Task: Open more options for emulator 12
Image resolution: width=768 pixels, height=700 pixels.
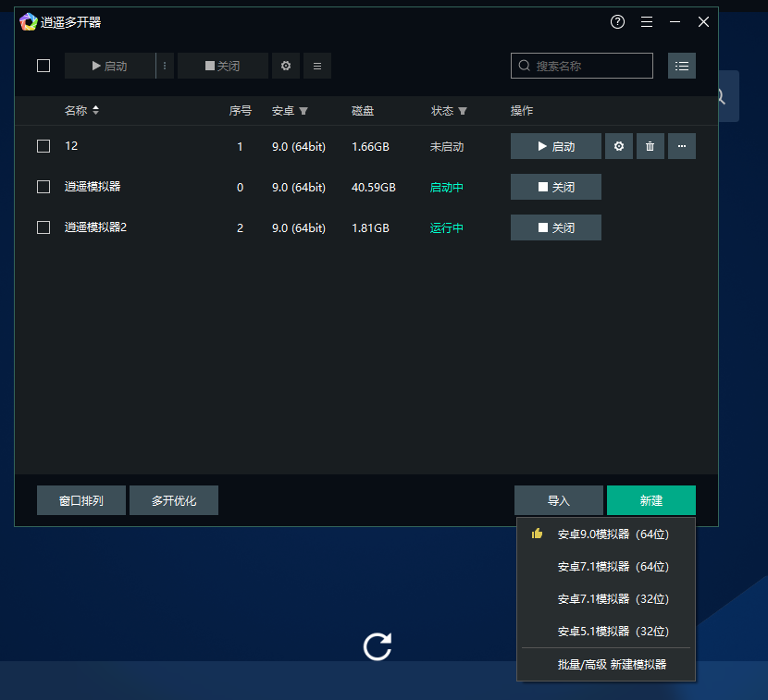Action: [682, 146]
